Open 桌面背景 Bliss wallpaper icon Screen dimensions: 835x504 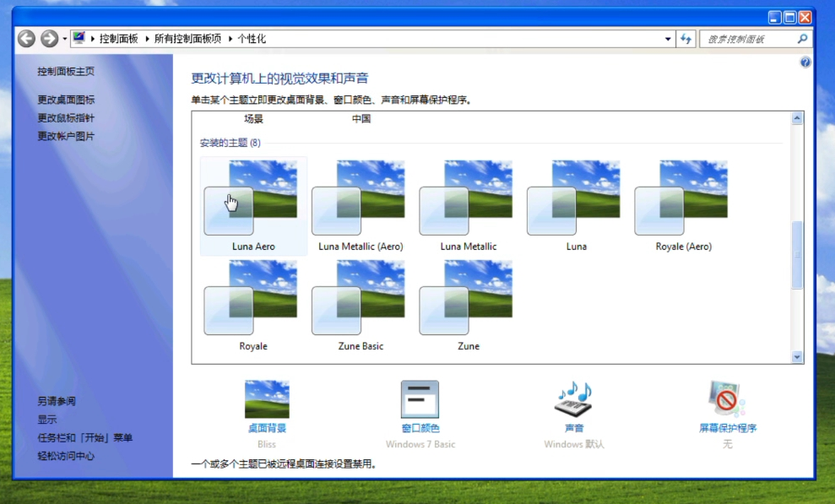pos(267,398)
